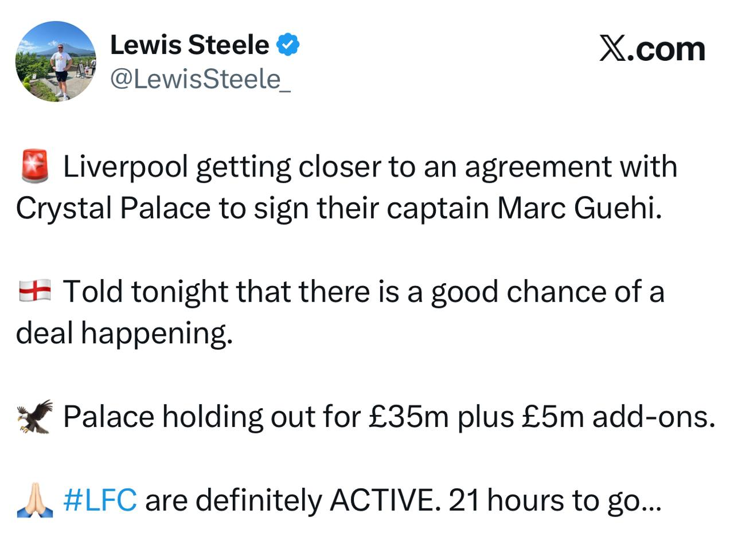This screenshot has height=560, width=734.
Task: Click the name Marc Guehi
Action: pos(579,208)
